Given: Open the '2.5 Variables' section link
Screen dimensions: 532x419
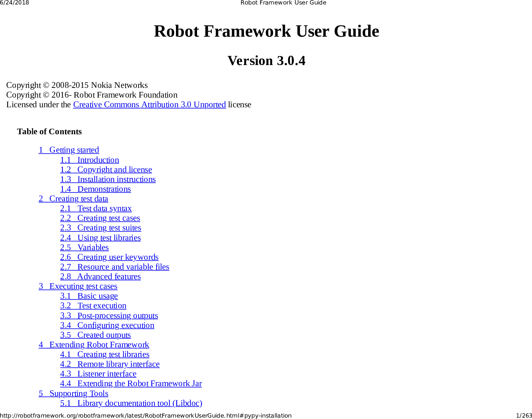Looking at the screenshot, I should coord(84,247).
